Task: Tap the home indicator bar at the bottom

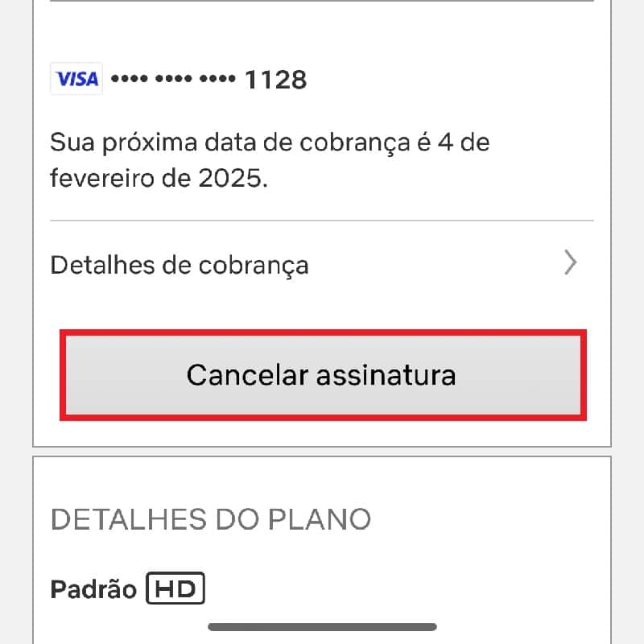Action: [323, 627]
